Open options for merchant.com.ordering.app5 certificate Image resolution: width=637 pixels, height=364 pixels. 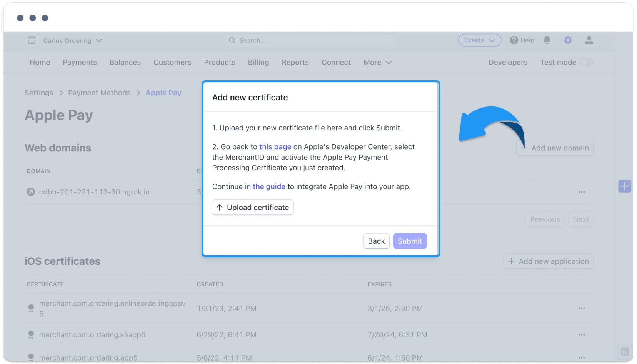tap(582, 357)
